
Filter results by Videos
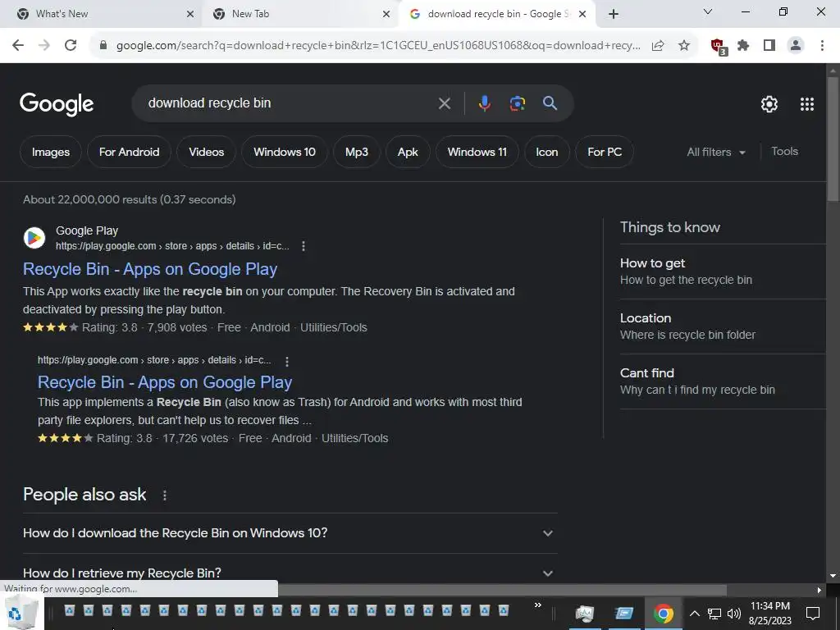(206, 152)
